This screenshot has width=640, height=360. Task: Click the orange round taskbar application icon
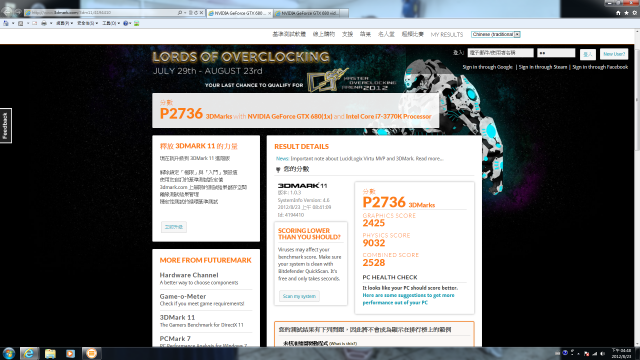pos(91,353)
